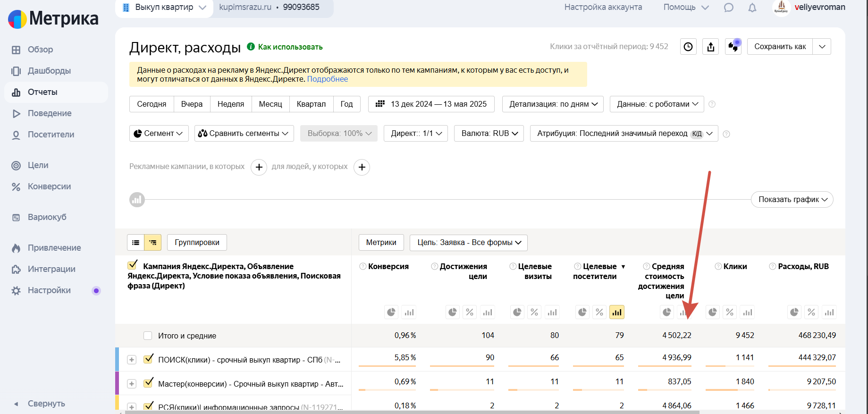Open the Сравнить сегменты dropdown
Screen dimensions: 868x414
pyautogui.click(x=244, y=134)
